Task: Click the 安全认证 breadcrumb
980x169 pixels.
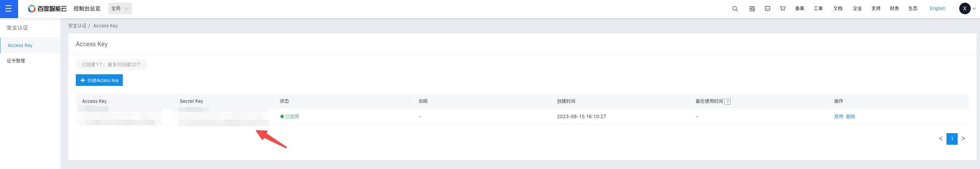Action: pos(77,26)
